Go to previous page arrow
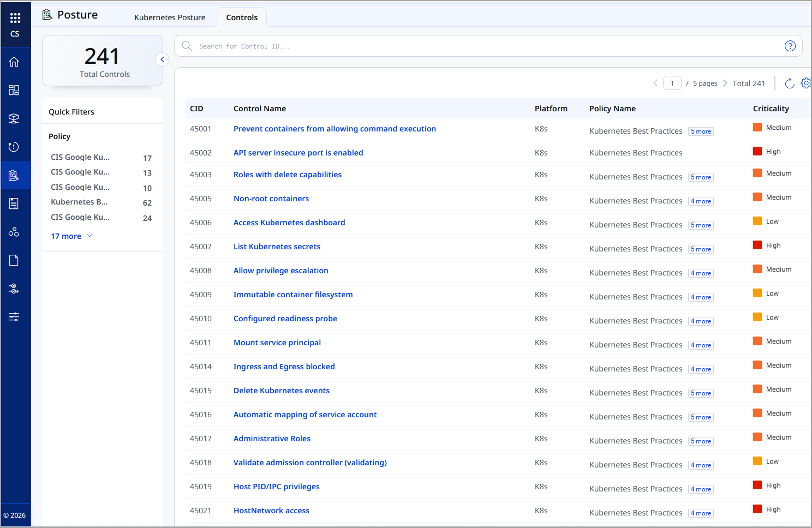Viewport: 812px width, 528px height. pyautogui.click(x=655, y=83)
